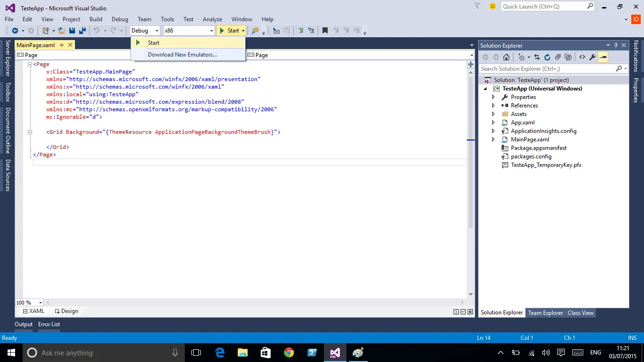This screenshot has height=362, width=644.
Task: Click the Decrease Indent toolbar icon
Action: (x=300, y=31)
